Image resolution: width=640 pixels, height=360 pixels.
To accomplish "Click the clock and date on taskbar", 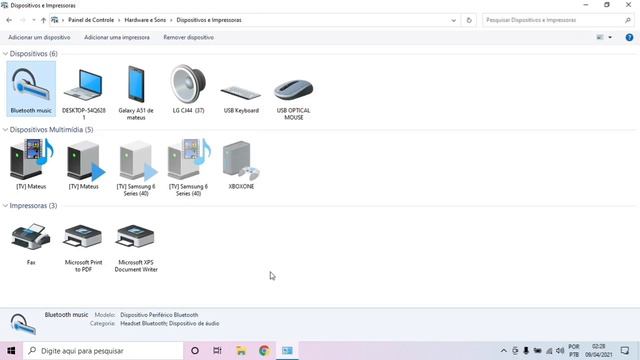I will [x=599, y=351].
